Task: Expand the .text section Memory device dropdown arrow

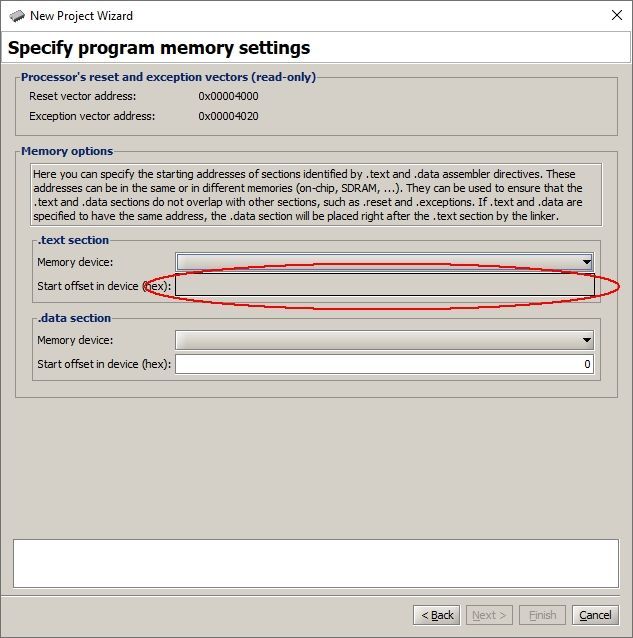Action: coord(586,262)
